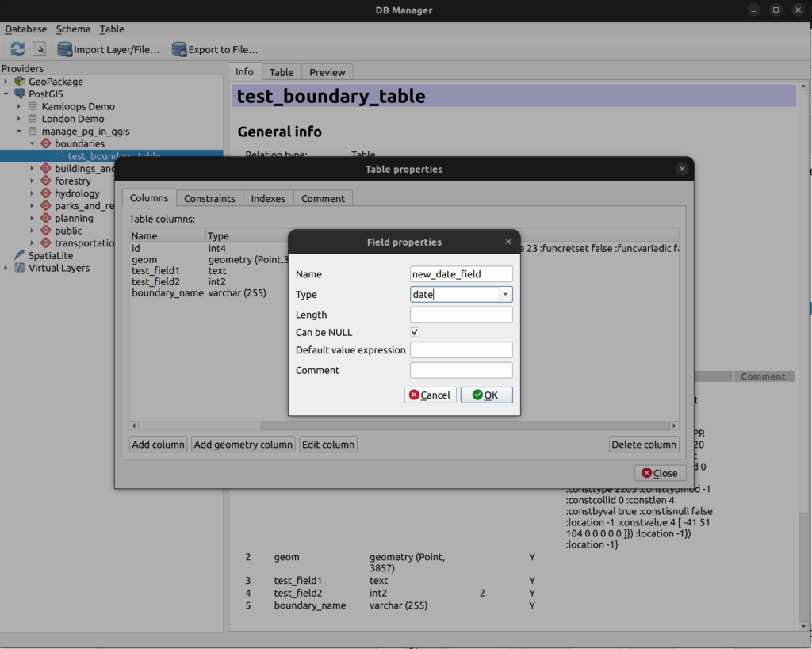
Task: Switch to the Constraints tab
Action: click(x=209, y=198)
